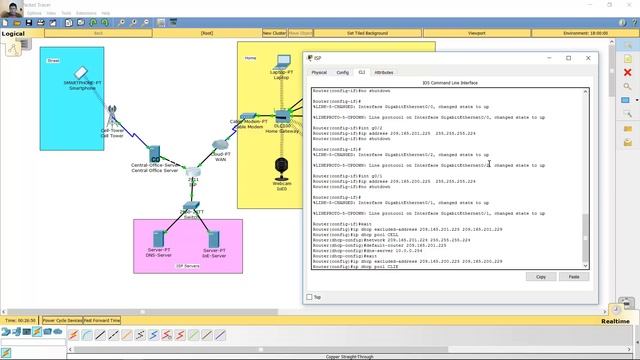Click the Redo green arrow icon
Image resolution: width=640 pixels, height=360 pixels.
tap(105, 22)
